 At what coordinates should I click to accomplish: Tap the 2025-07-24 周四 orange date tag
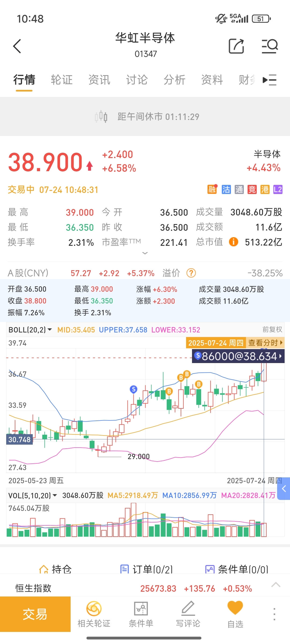coord(216,343)
